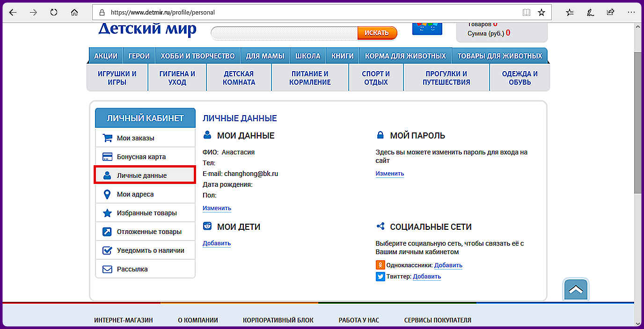Image resolution: width=644 pixels, height=329 pixels.
Task: Click the card icon beside Бонусная карта
Action: coord(108,157)
